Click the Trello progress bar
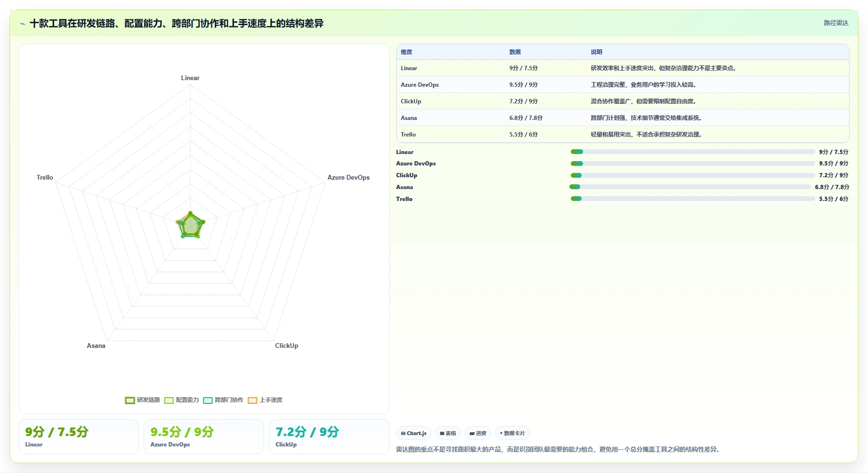The height and width of the screenshot is (473, 868). pos(693,199)
